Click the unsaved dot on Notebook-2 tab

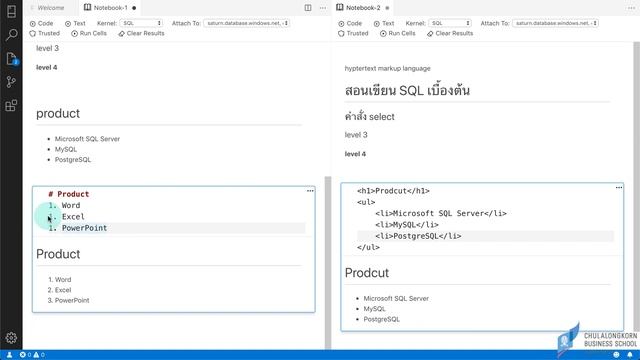click(387, 8)
